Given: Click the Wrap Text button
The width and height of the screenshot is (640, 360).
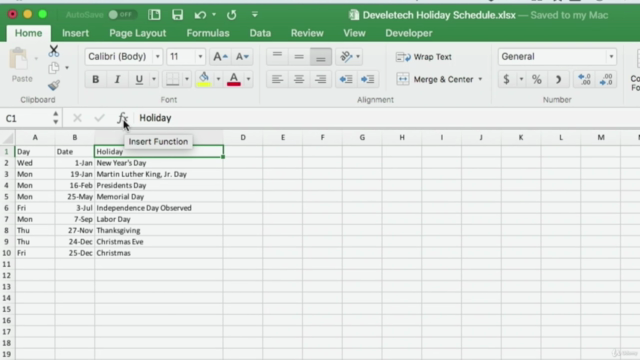Looking at the screenshot, I should pyautogui.click(x=424, y=57).
